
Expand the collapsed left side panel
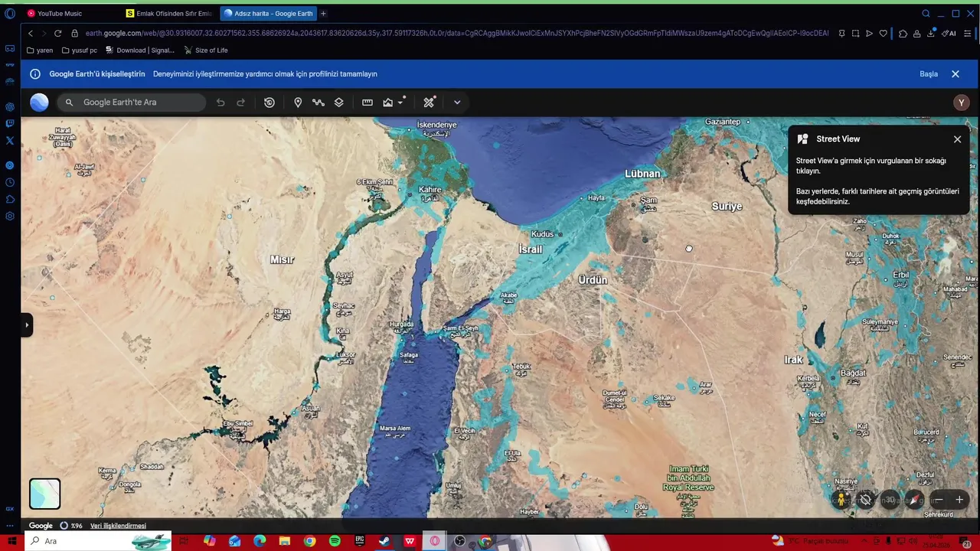tap(27, 325)
